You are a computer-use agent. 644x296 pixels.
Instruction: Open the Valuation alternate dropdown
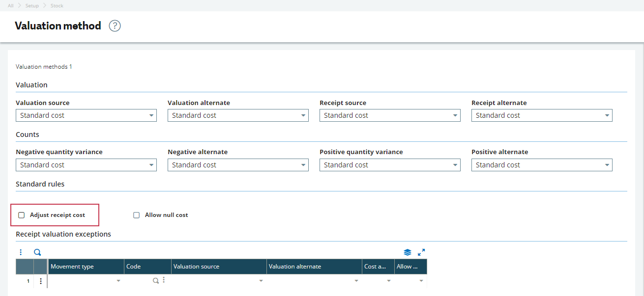point(238,115)
